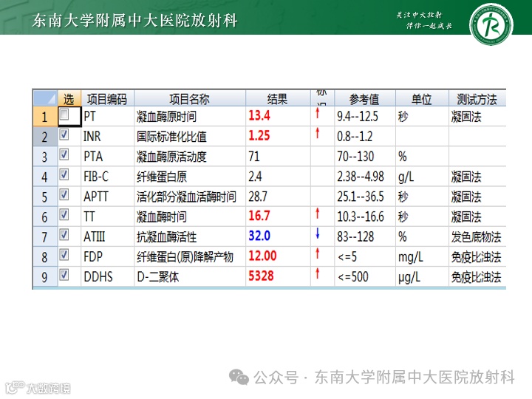Select row header number 9
The height and width of the screenshot is (399, 532).
(x=45, y=276)
